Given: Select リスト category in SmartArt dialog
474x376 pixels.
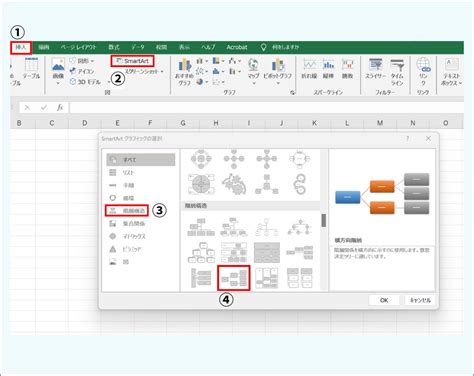Looking at the screenshot, I should [140, 172].
